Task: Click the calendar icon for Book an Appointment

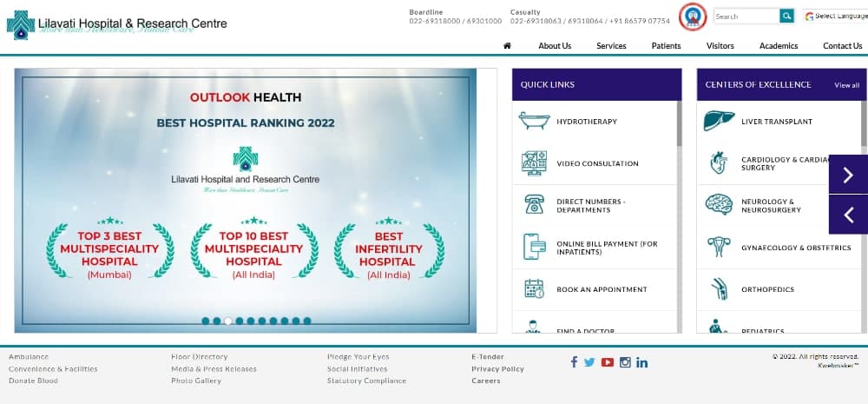Action: (x=534, y=289)
